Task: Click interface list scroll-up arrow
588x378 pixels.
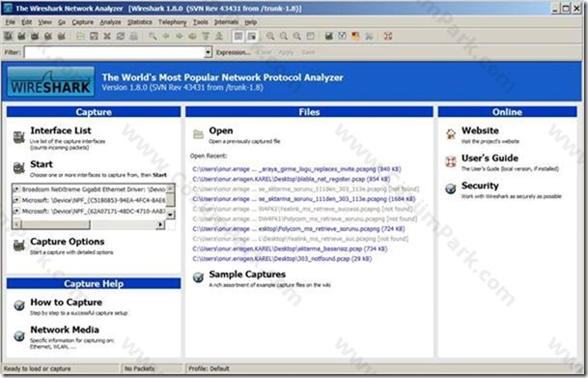Action: click(170, 188)
